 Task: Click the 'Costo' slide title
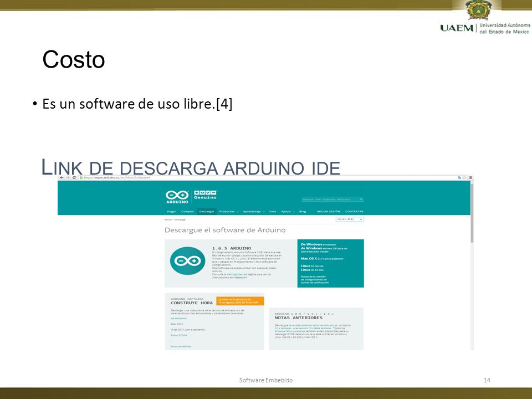pyautogui.click(x=74, y=59)
